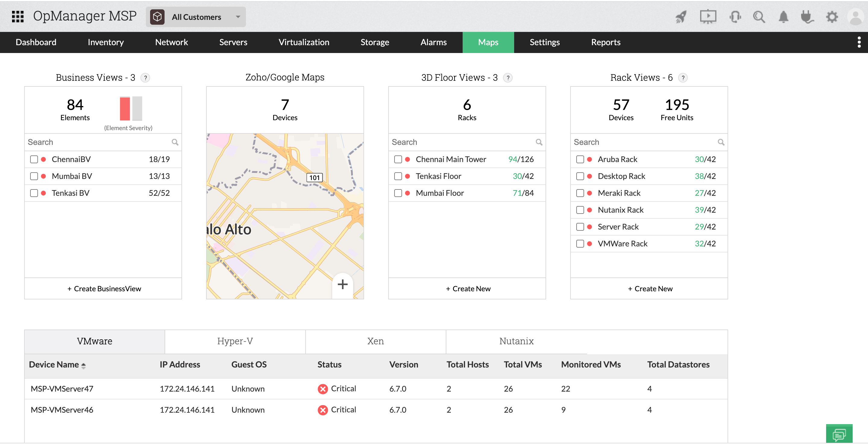This screenshot has height=444, width=868.
Task: Open the vertical three-dot more menu
Action: [x=859, y=42]
